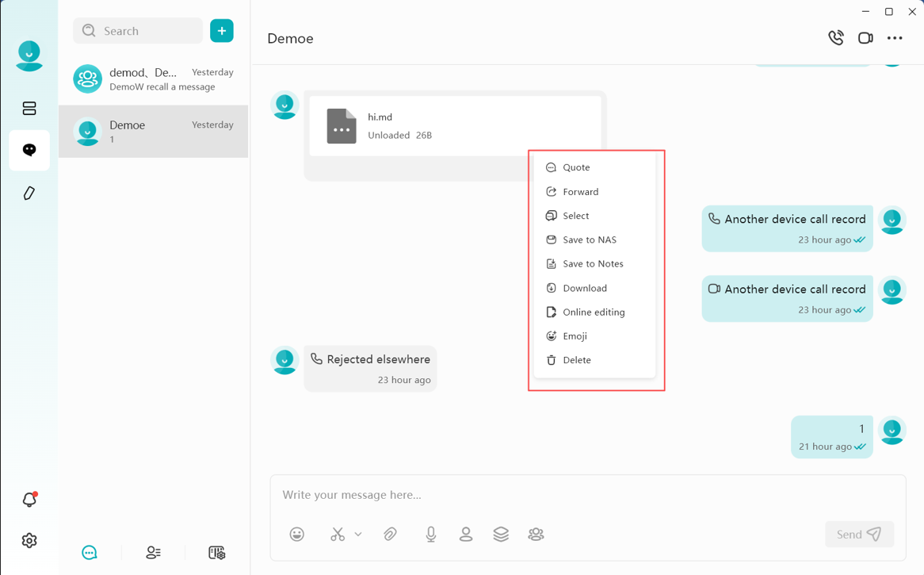Open the settings gear in the left sidebar
This screenshot has width=924, height=575.
point(29,540)
